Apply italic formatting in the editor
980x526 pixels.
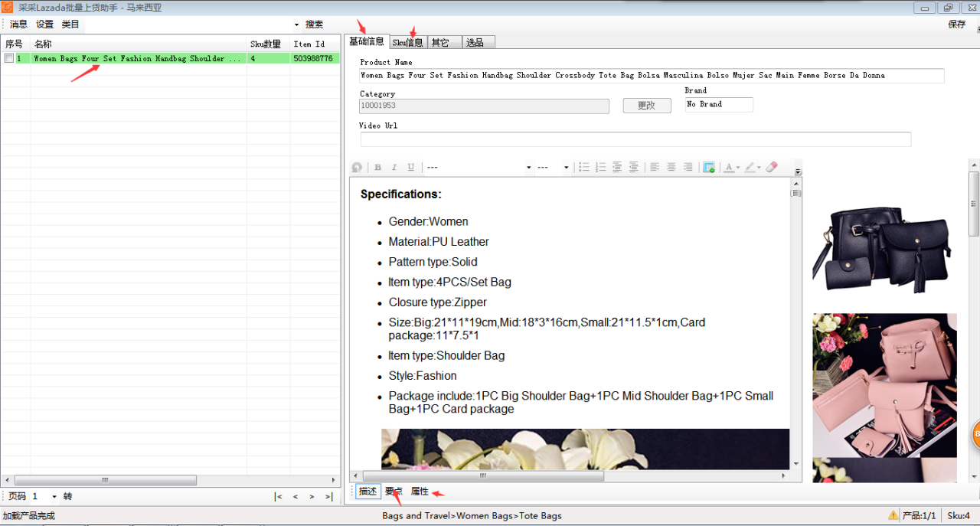394,168
